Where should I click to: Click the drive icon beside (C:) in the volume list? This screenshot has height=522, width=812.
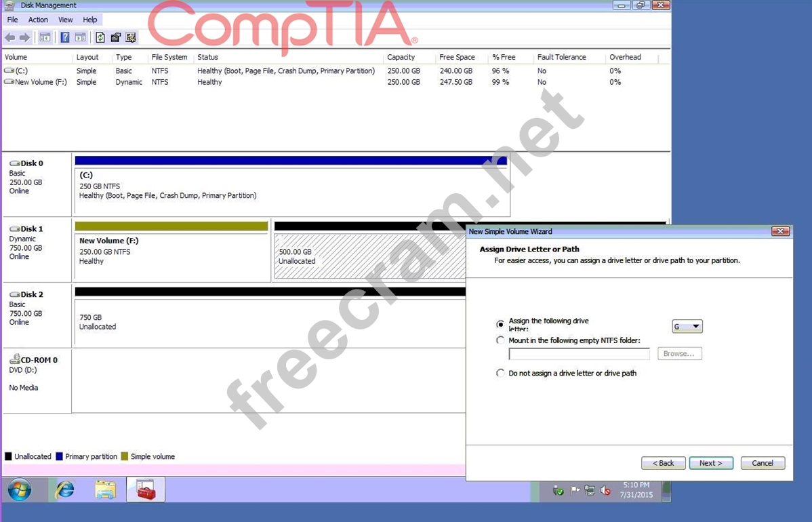click(9, 71)
